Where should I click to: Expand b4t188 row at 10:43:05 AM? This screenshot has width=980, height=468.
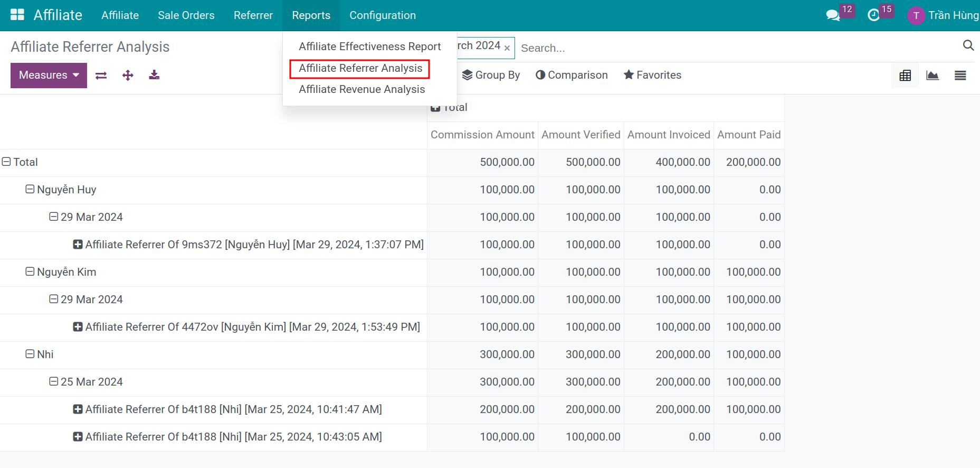coord(78,437)
